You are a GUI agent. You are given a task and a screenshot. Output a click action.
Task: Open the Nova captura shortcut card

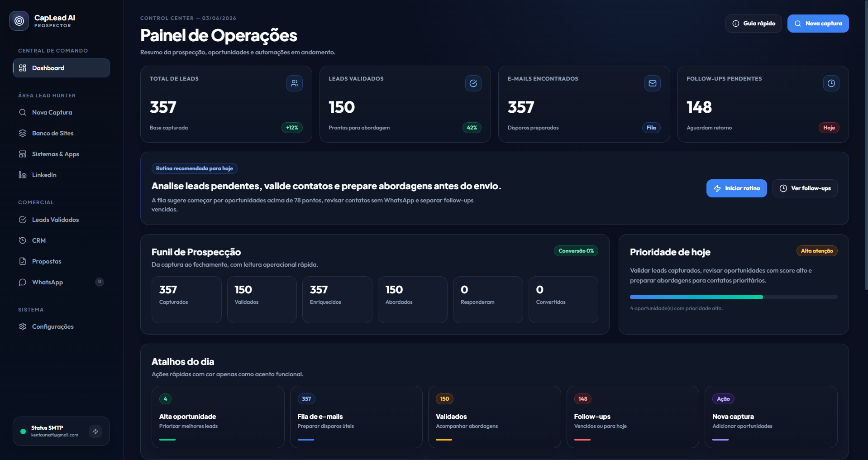point(771,417)
